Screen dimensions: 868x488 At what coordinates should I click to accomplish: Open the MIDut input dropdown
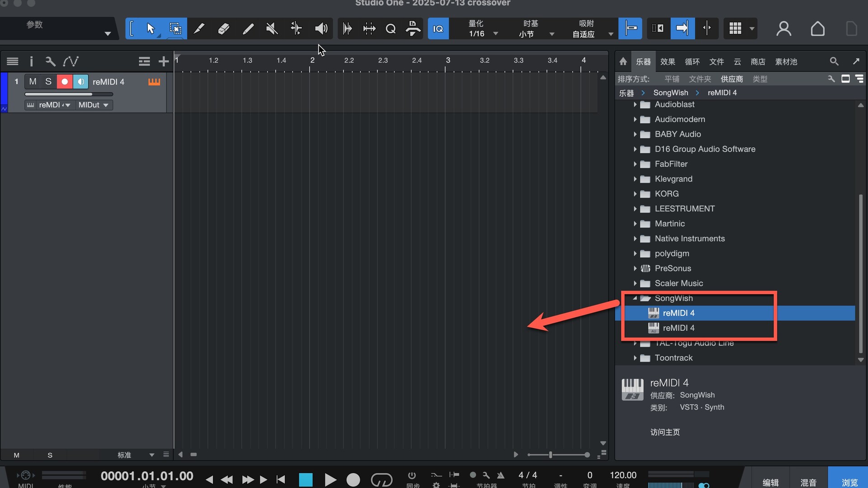93,105
